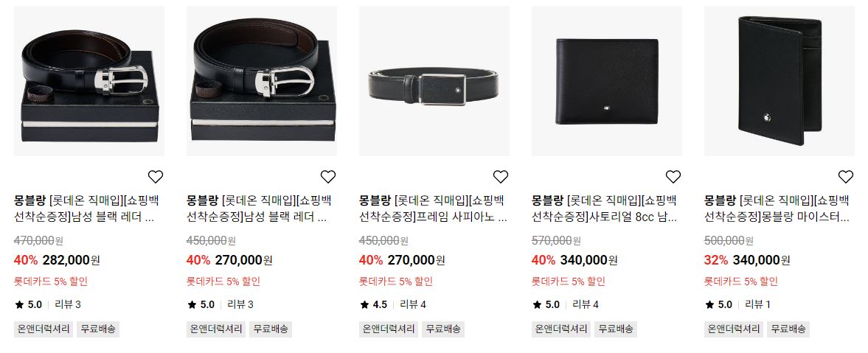Tap heart icon on second belt product
Image resolution: width=868 pixels, height=353 pixels.
point(328,177)
